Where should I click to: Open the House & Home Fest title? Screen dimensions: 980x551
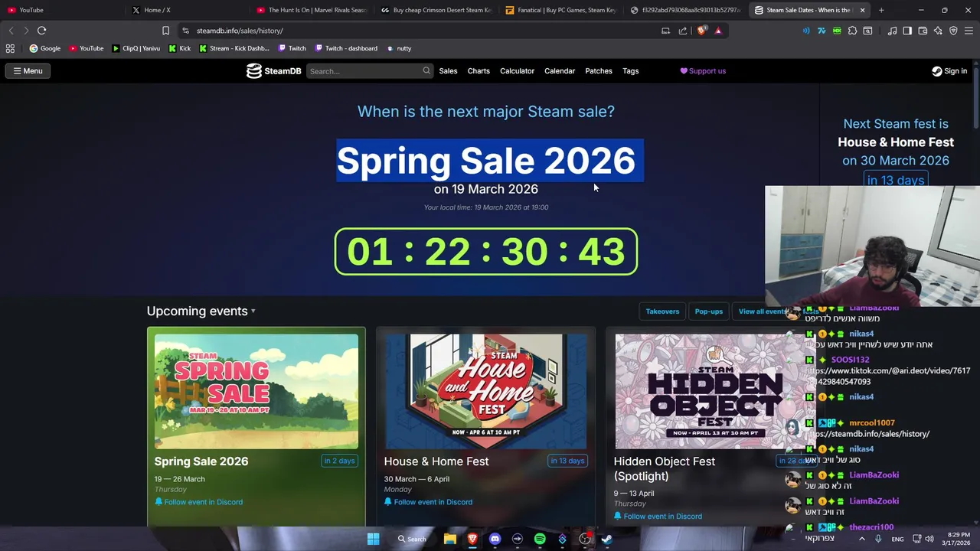[436, 461]
